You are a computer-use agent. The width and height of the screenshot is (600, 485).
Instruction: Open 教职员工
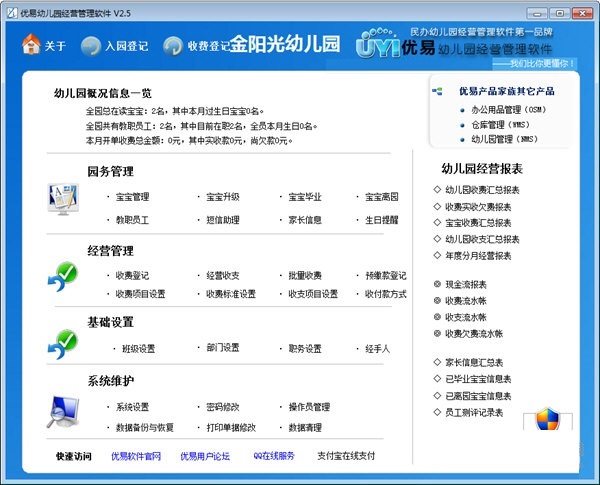[132, 220]
